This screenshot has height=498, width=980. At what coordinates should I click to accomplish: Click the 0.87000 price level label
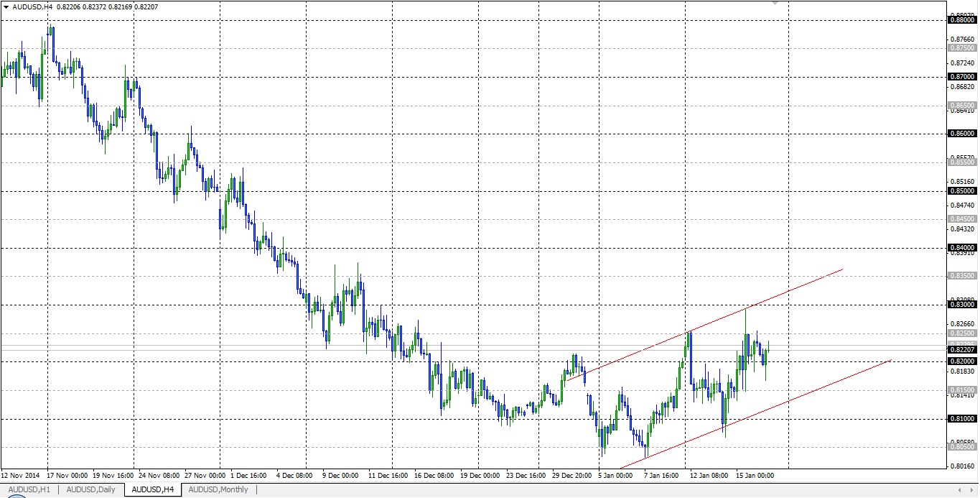(x=961, y=76)
